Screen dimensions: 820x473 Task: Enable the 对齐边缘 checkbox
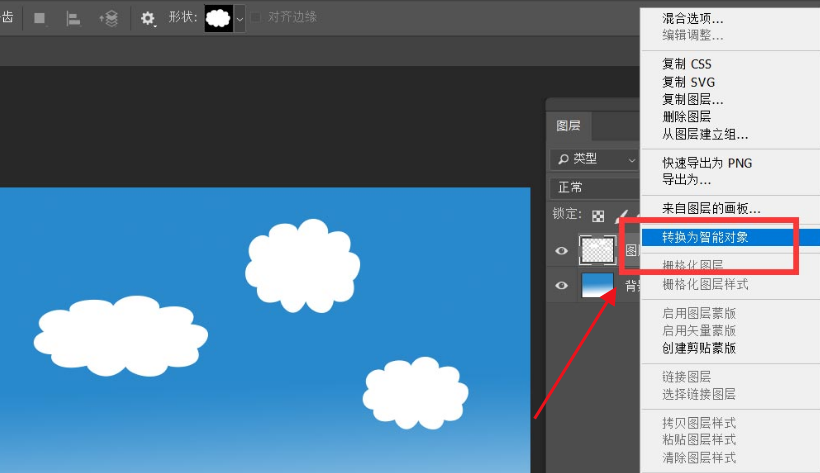(258, 18)
